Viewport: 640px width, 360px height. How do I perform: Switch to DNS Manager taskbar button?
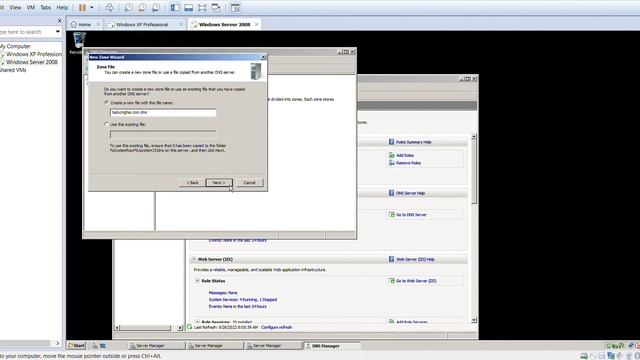332,346
